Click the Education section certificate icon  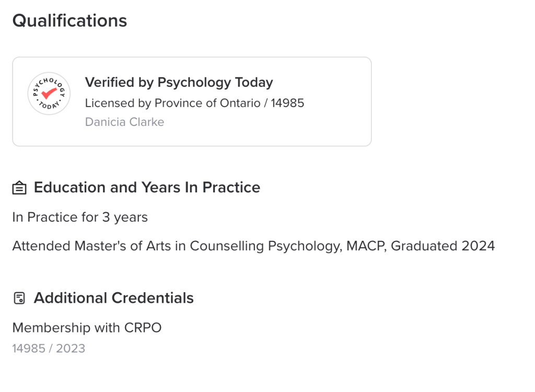tap(19, 188)
